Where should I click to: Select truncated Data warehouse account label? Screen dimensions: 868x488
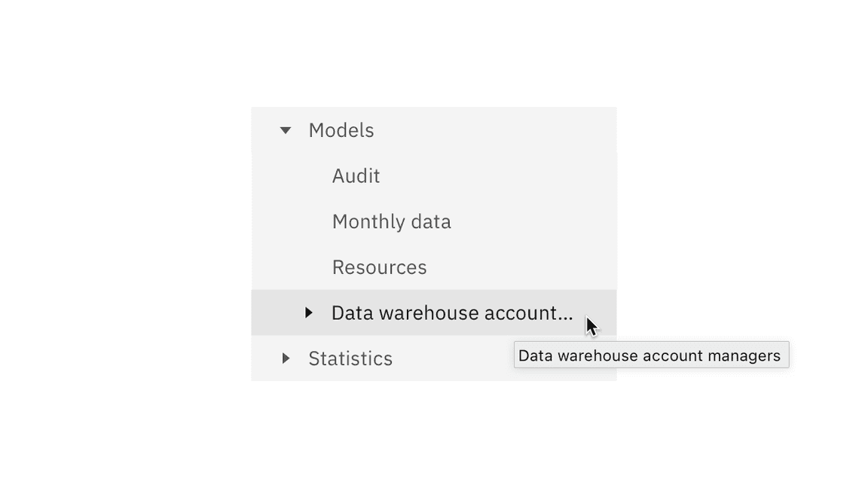point(451,313)
